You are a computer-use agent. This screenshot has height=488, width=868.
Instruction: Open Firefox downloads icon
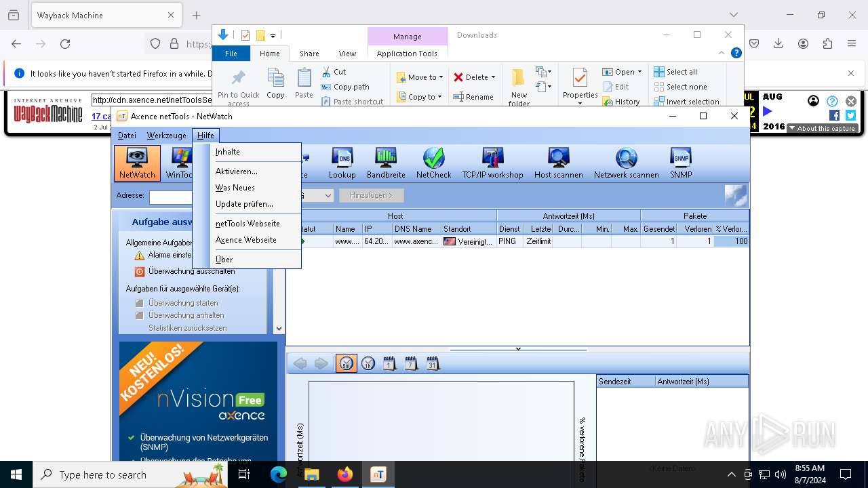(x=778, y=43)
